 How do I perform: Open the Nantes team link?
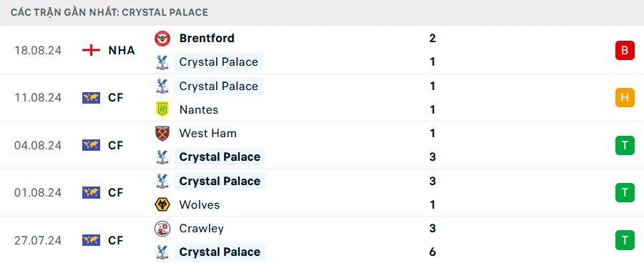tap(199, 109)
